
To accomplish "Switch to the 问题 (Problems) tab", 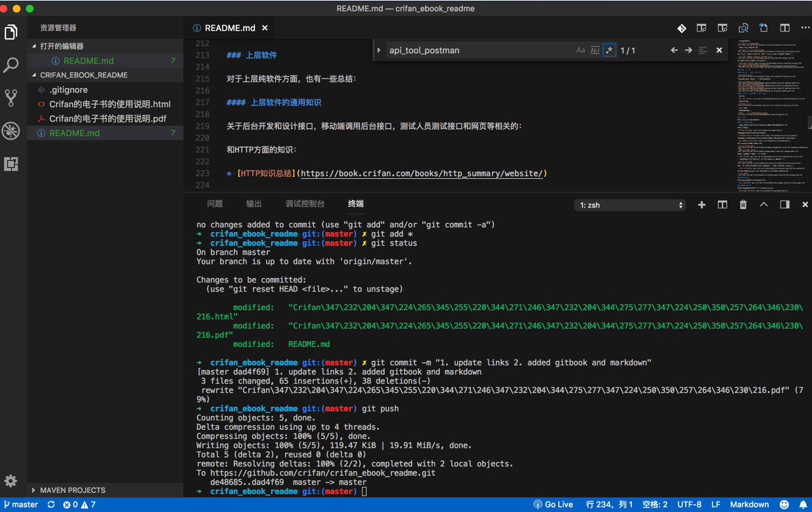I will coord(215,204).
